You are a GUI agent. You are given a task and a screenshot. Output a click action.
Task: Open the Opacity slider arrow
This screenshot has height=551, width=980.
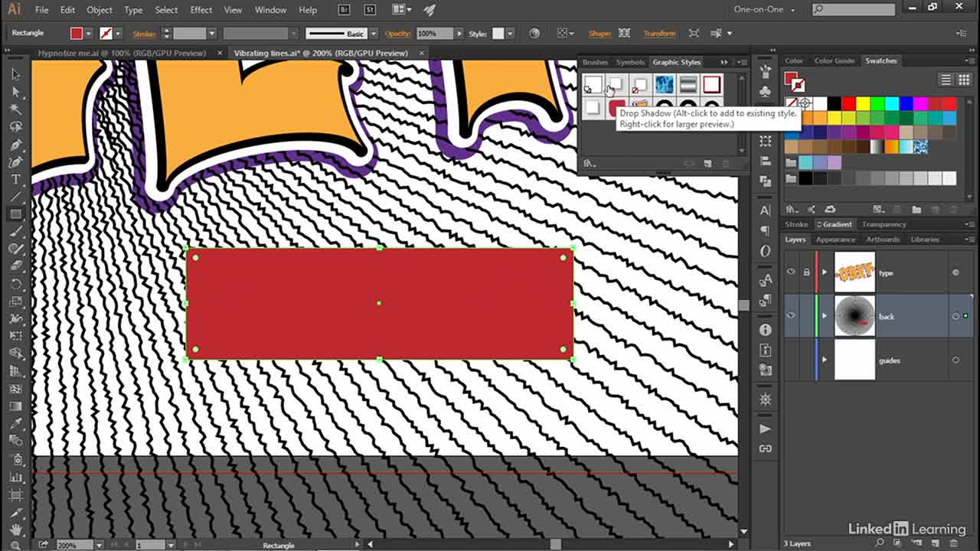tap(459, 34)
